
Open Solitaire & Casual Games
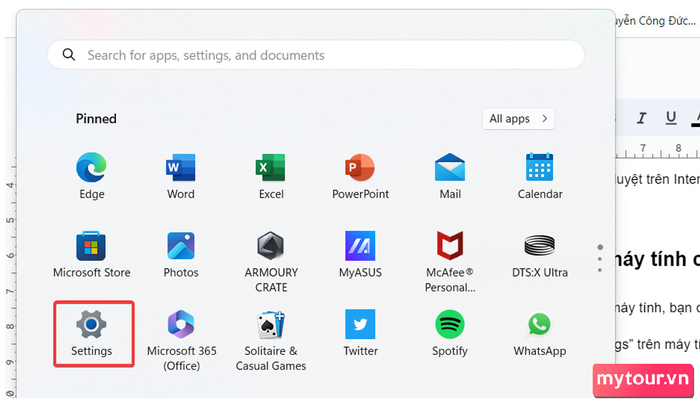coord(271,340)
